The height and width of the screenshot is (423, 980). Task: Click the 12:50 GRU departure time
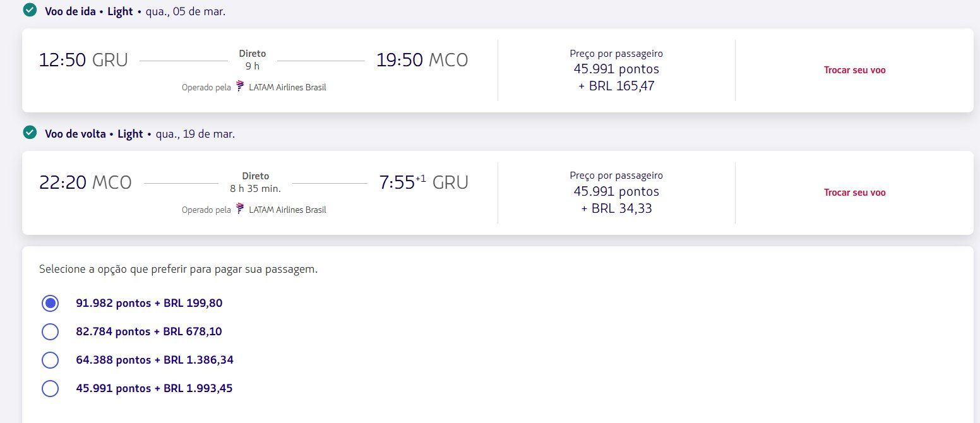tap(83, 60)
